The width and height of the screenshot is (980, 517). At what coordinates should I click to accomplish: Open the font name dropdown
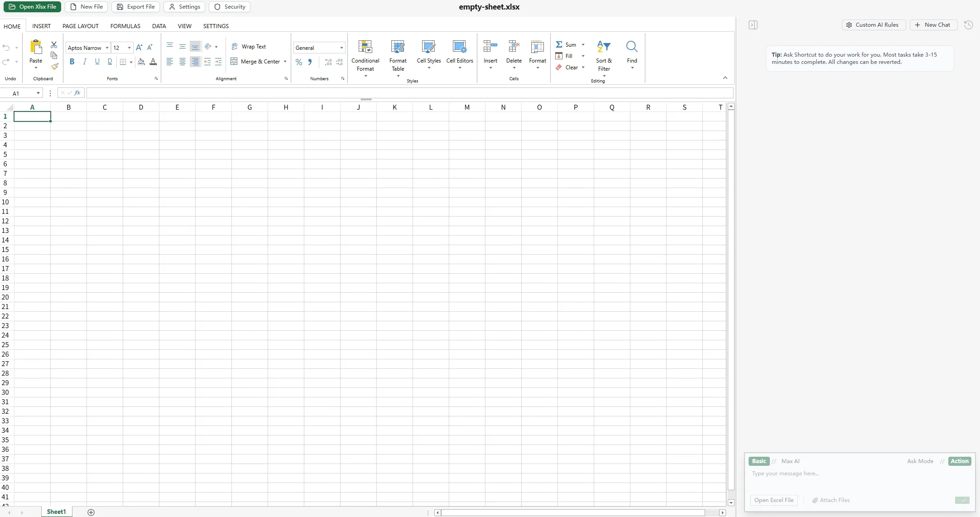107,48
